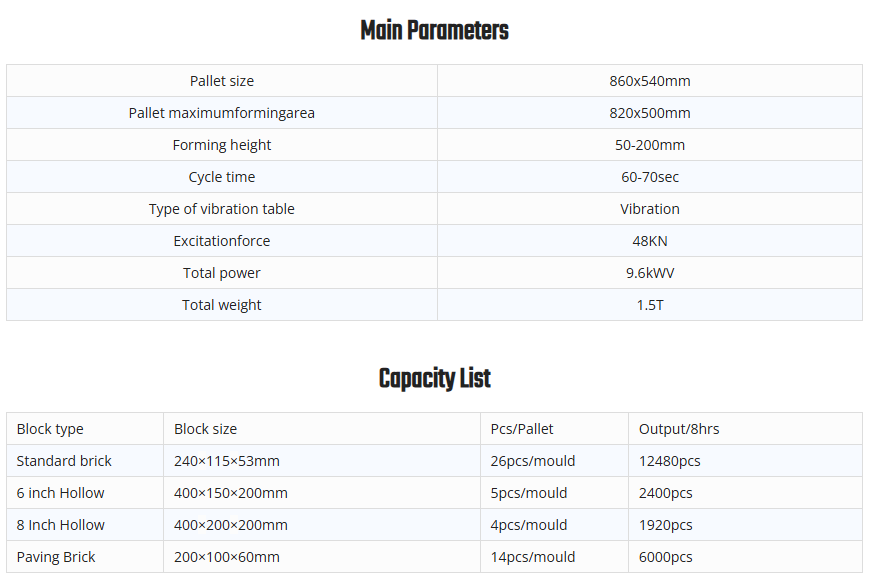Click the Cycle time label
Viewport: 870px width, 578px height.
222,177
